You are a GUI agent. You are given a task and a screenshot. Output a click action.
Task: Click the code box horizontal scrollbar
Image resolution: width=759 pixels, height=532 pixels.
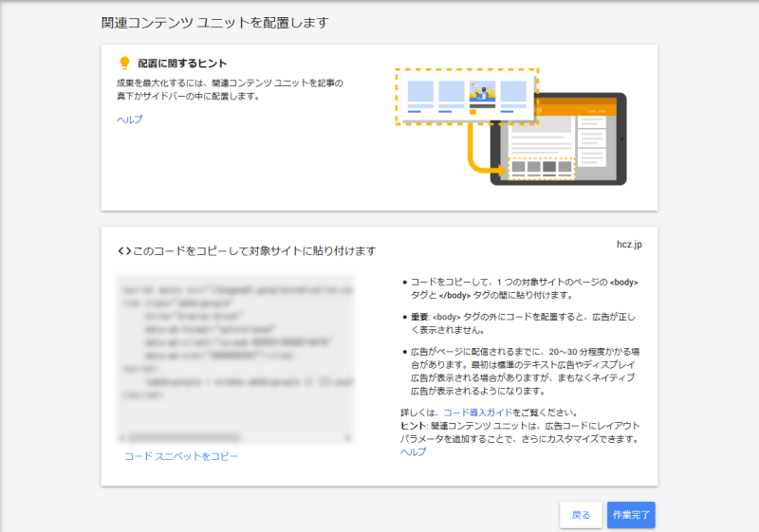point(184,438)
